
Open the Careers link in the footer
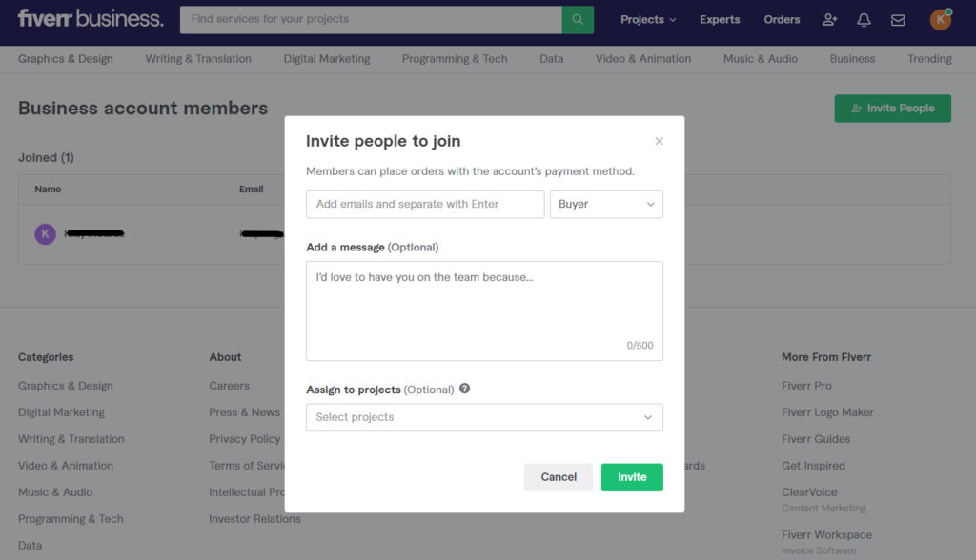point(229,385)
